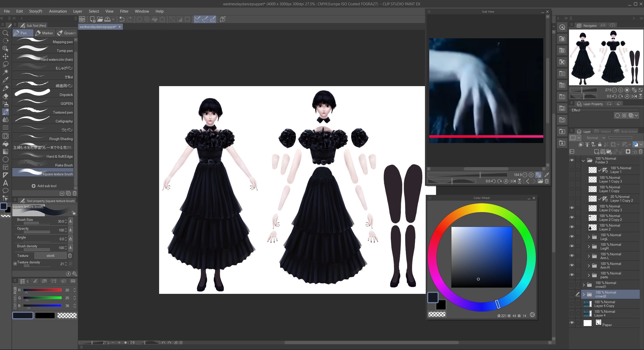This screenshot has height=350, width=644.
Task: Switch to the Marker sub tool tab
Action: pyautogui.click(x=44, y=33)
